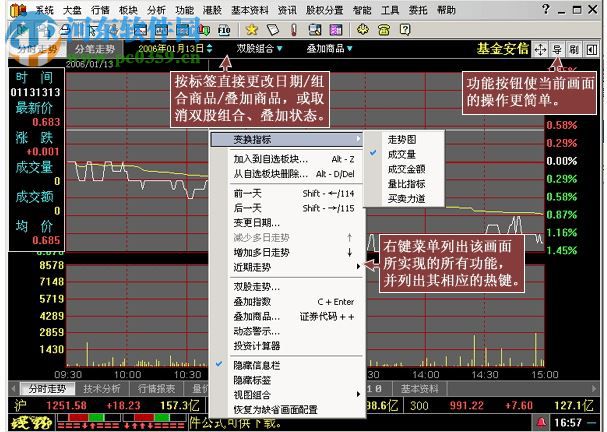Click the red exclamation alert icon
Image resolution: width=607 pixels, height=432 pixels.
pyautogui.click(x=294, y=29)
